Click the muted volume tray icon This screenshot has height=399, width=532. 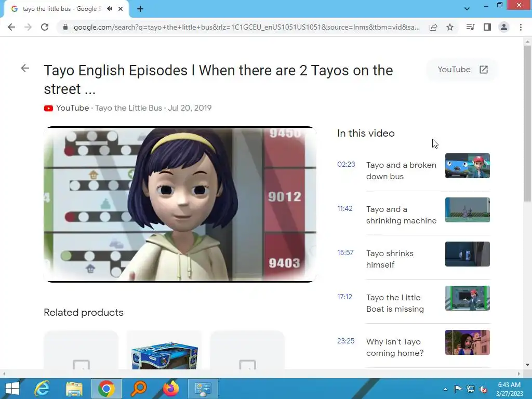point(483,389)
